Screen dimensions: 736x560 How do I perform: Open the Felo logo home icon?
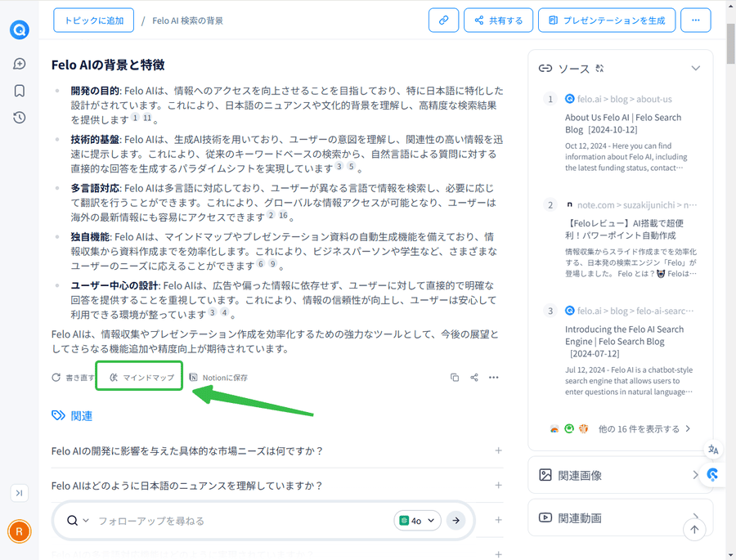(20, 29)
